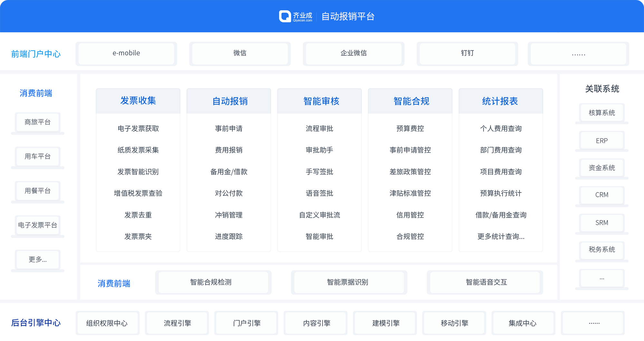Click 电子发票获取 under 发票收集

tap(138, 128)
